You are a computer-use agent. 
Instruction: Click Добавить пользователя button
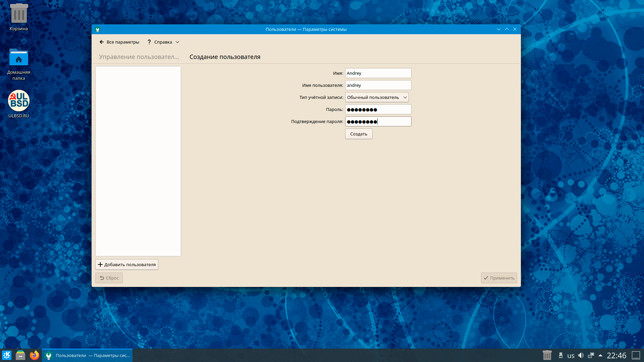(x=127, y=264)
